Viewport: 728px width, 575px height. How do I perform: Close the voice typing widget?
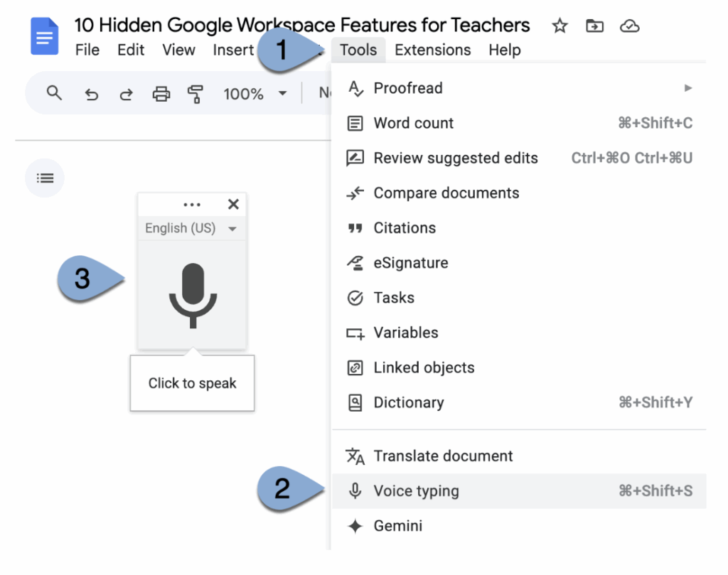pos(232,205)
